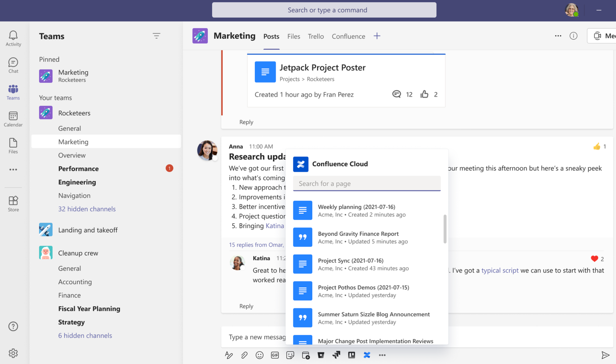Open channel info icon
The height and width of the screenshot is (364, 616).
[x=574, y=36]
